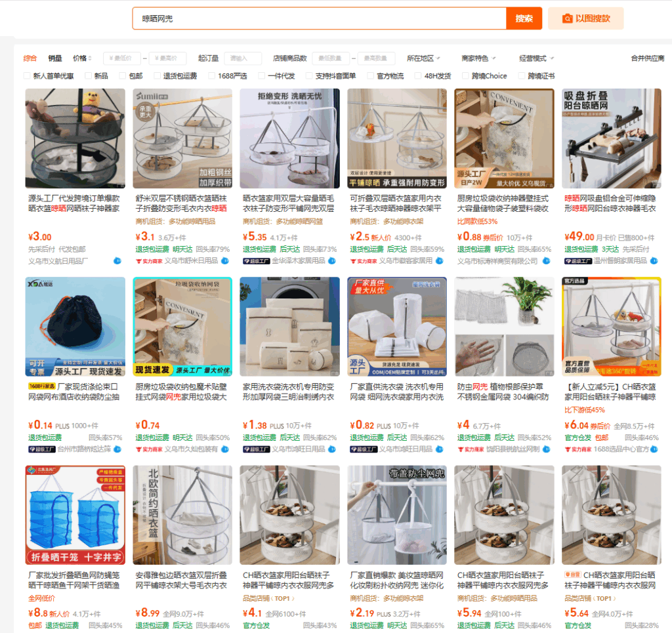The image size is (672, 633).
Task: Check the 新人首单优惠 filter box
Action: click(x=27, y=76)
